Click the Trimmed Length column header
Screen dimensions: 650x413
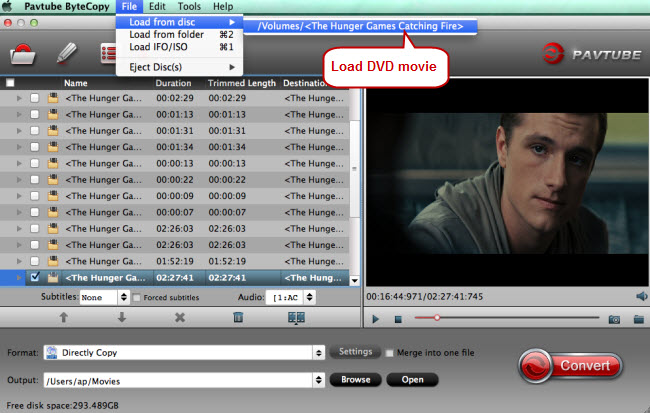(242, 83)
